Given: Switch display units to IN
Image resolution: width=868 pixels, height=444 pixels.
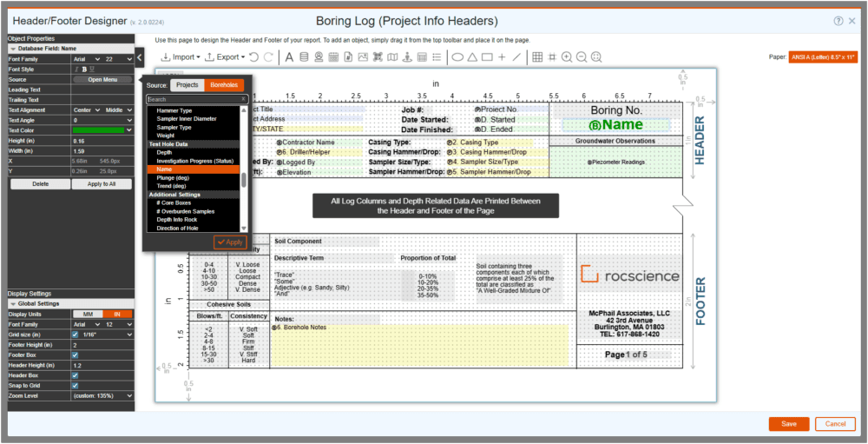Looking at the screenshot, I should pyautogui.click(x=117, y=314).
